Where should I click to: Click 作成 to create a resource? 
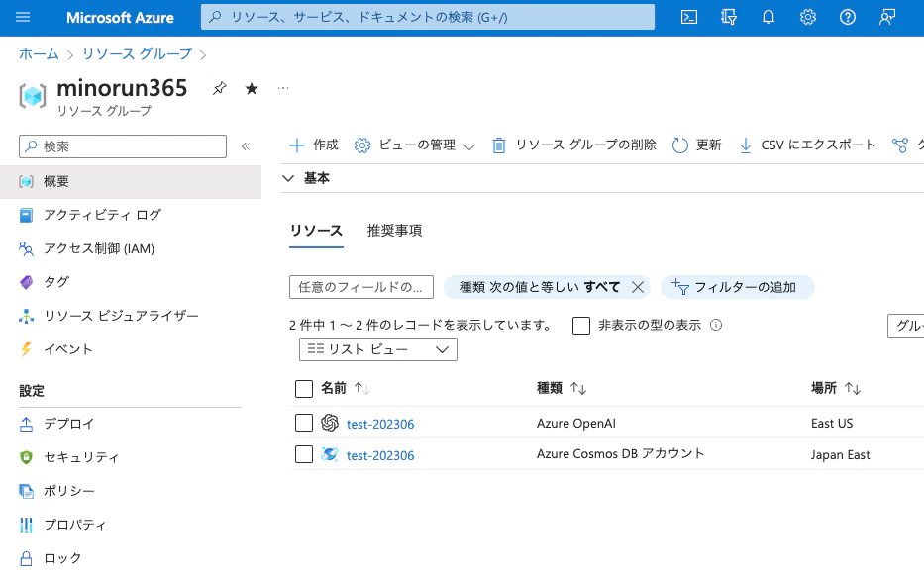314,145
